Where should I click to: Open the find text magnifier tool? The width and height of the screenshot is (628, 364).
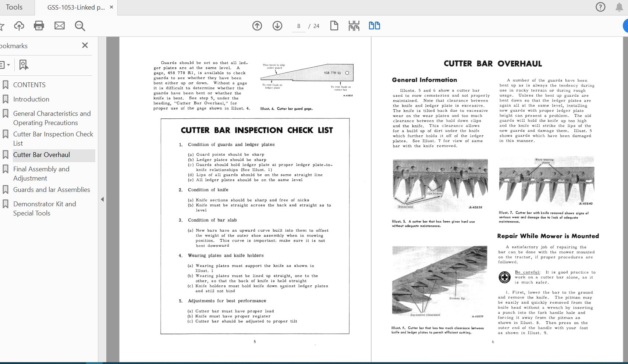80,26
